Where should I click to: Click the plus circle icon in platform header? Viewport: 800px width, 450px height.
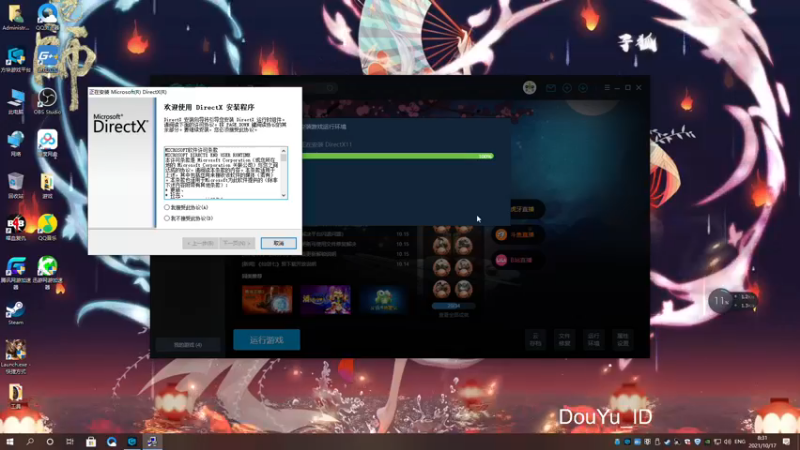(567, 88)
